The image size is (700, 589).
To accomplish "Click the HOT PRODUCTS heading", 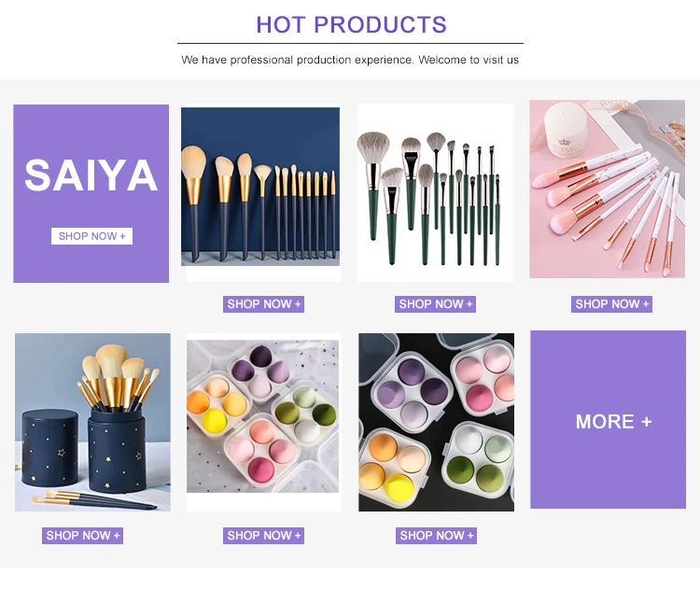I will coord(351,24).
